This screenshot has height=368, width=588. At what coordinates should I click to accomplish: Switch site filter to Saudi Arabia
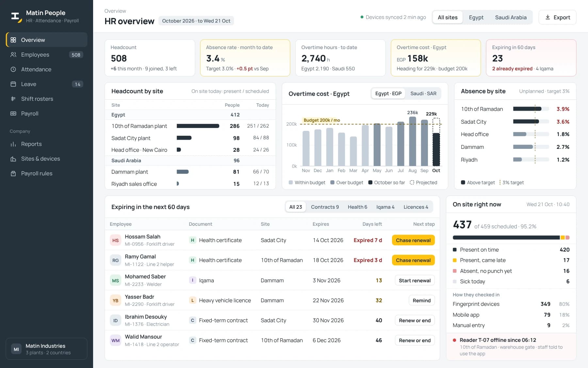pos(511,17)
